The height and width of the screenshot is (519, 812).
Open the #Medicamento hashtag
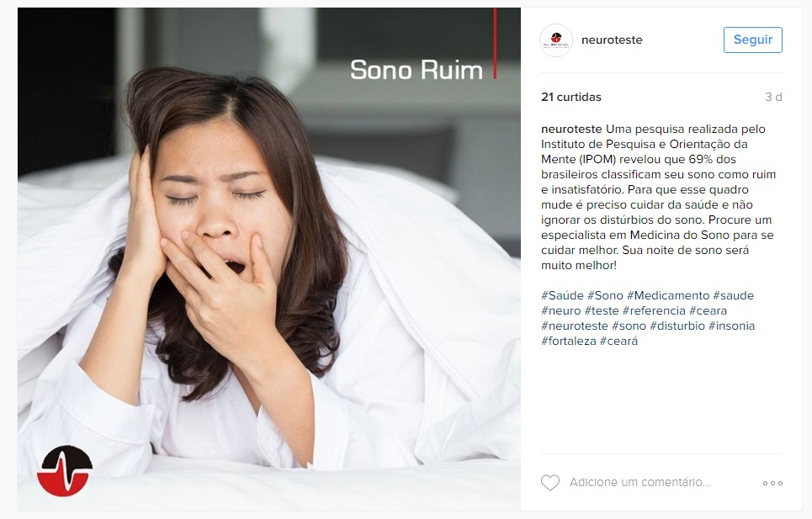pos(668,295)
